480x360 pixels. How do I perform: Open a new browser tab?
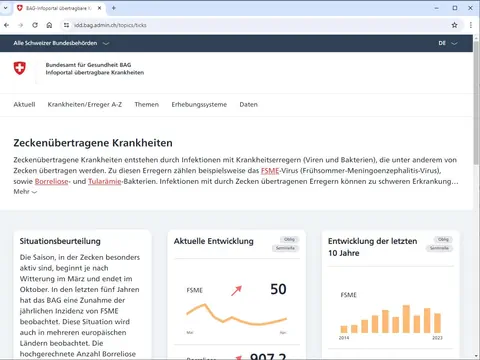(x=114, y=8)
